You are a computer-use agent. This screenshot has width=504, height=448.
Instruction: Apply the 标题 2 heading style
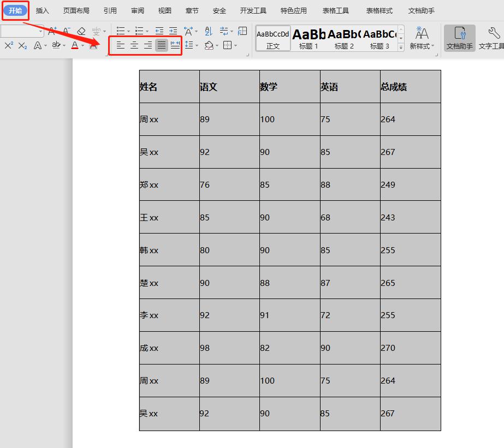(x=344, y=39)
